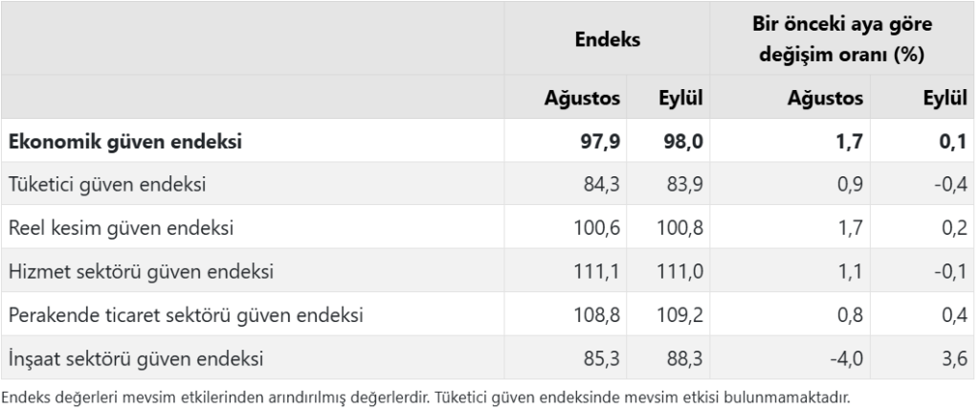The image size is (980, 412).
Task: Click the Ağustos header under değişim oranı
Action: [826, 98]
